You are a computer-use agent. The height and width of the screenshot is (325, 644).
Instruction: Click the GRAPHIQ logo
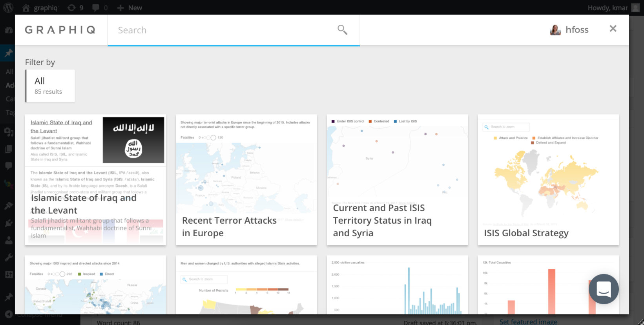(x=60, y=30)
